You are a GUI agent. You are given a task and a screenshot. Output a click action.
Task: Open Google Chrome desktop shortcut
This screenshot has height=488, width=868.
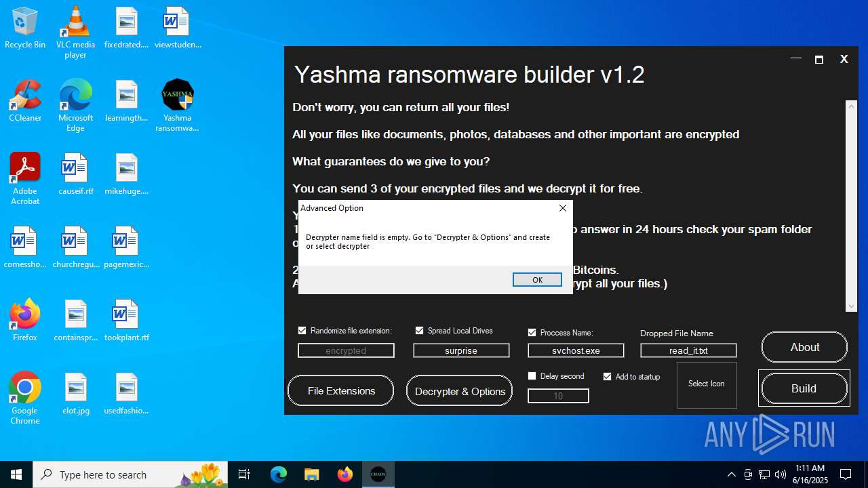coord(25,399)
